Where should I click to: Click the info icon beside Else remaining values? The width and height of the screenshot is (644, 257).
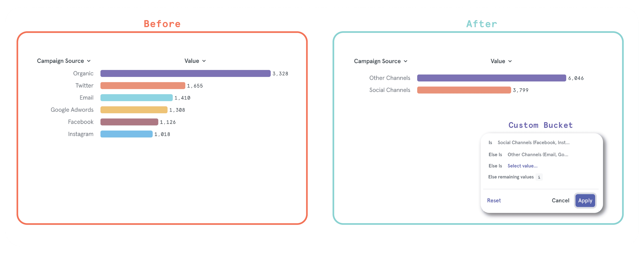coord(539,177)
